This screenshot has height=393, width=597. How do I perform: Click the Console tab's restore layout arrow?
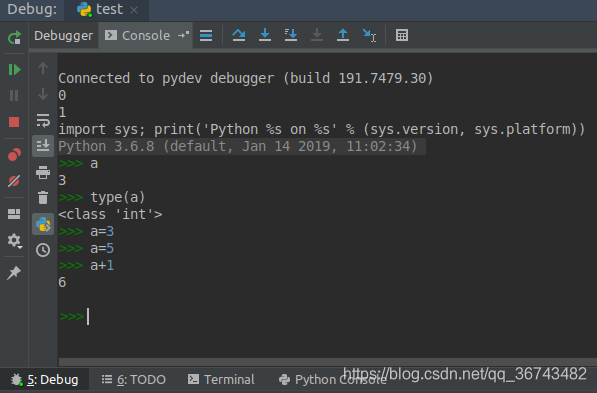(x=184, y=35)
